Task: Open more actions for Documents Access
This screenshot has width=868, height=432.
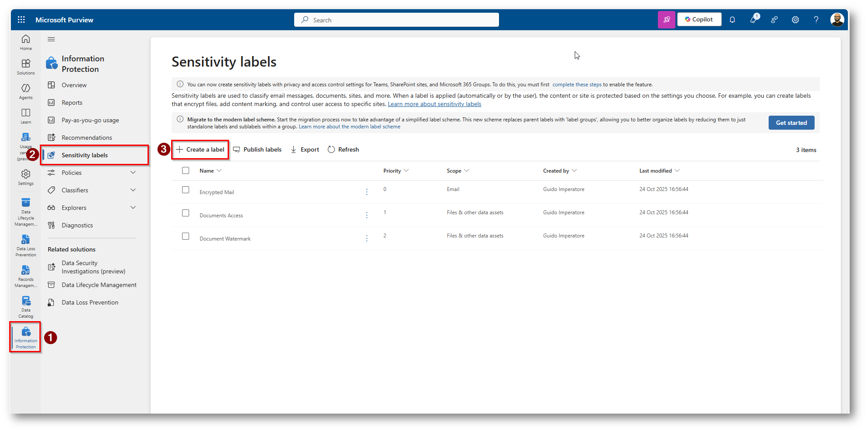Action: 367,215
